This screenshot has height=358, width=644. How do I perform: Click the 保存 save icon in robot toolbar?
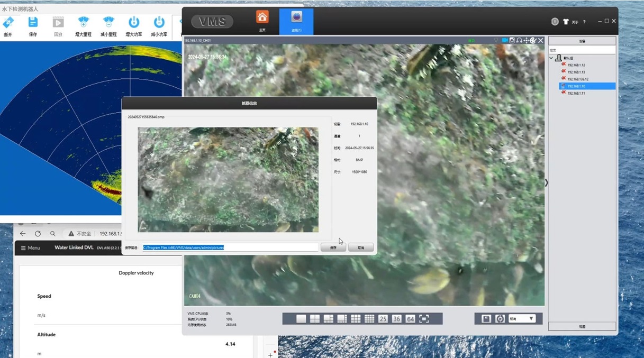point(33,22)
